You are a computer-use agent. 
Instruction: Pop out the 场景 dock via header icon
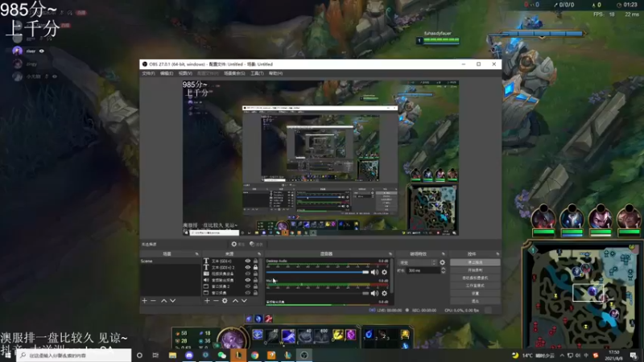tap(196, 254)
